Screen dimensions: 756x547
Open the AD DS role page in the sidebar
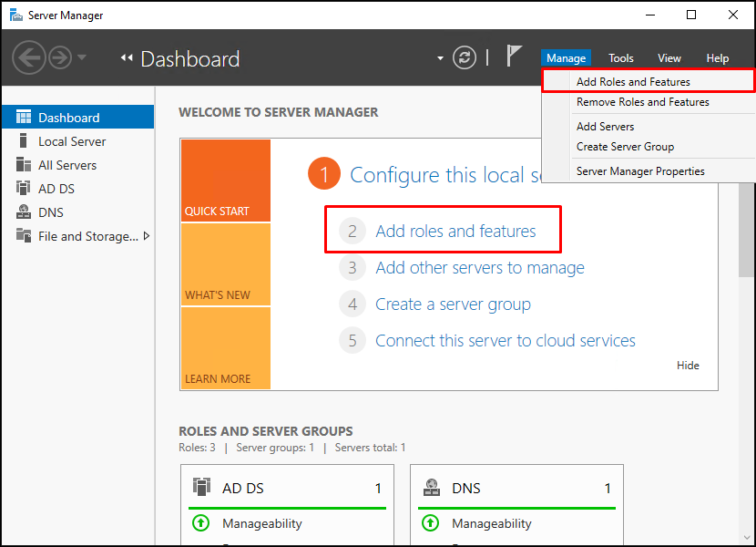click(78, 189)
